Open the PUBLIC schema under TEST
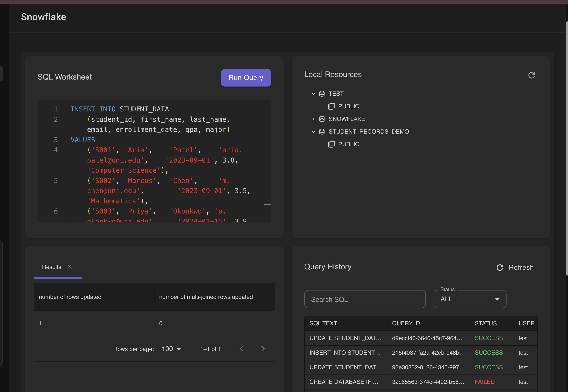Viewport: 568px width, 392px height. click(348, 106)
